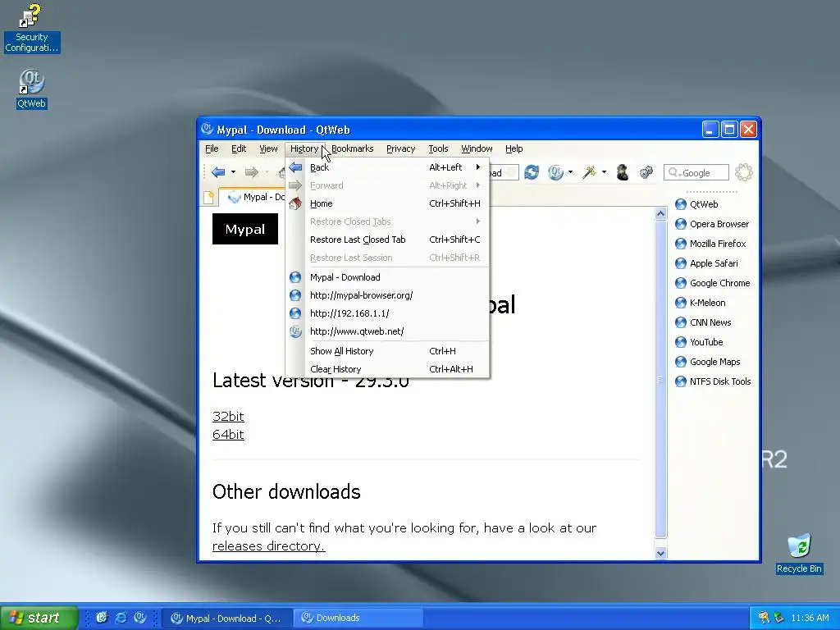
Task: Select the Recycle Bin desktop icon
Action: point(799,554)
